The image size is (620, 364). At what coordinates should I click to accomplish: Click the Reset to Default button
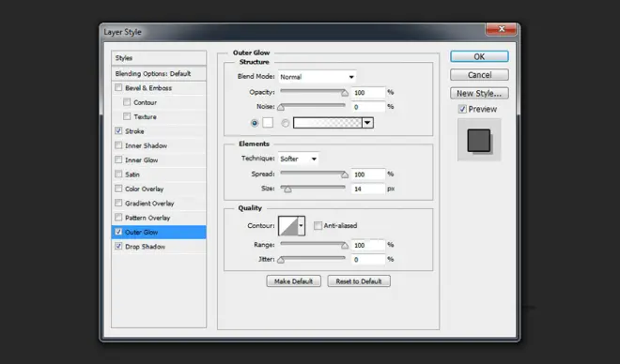359,281
